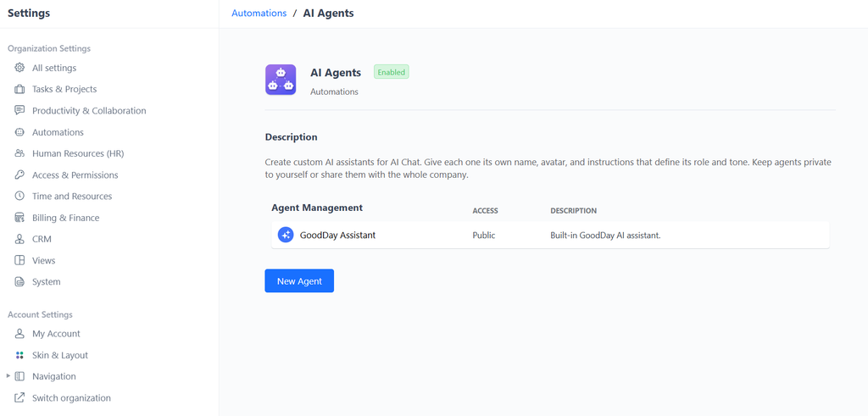Go to Billing & Finance settings
This screenshot has width=868, height=416.
coord(66,218)
